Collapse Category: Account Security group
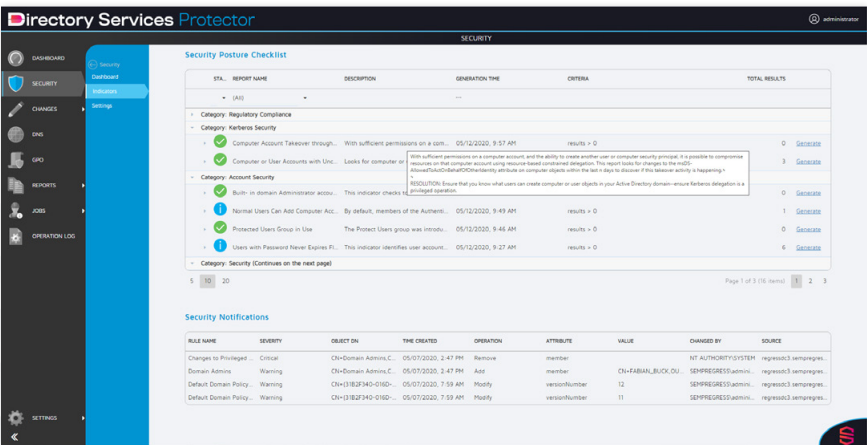Image resolution: width=867 pixels, height=445 pixels. [192, 177]
